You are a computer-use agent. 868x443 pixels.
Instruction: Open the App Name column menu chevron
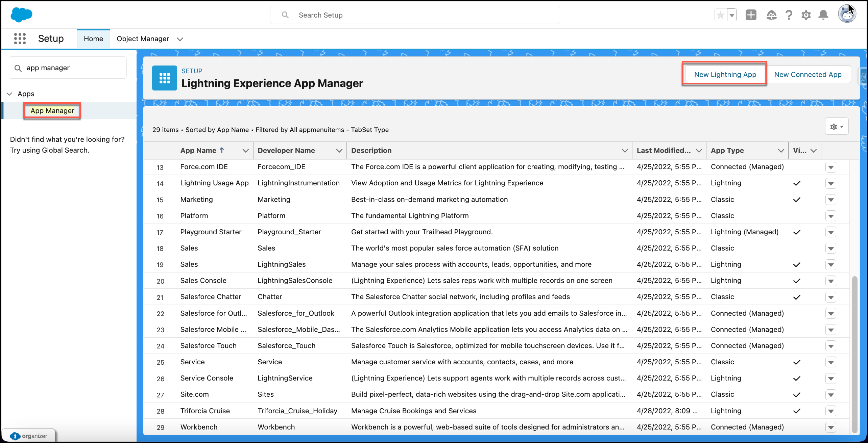(246, 151)
